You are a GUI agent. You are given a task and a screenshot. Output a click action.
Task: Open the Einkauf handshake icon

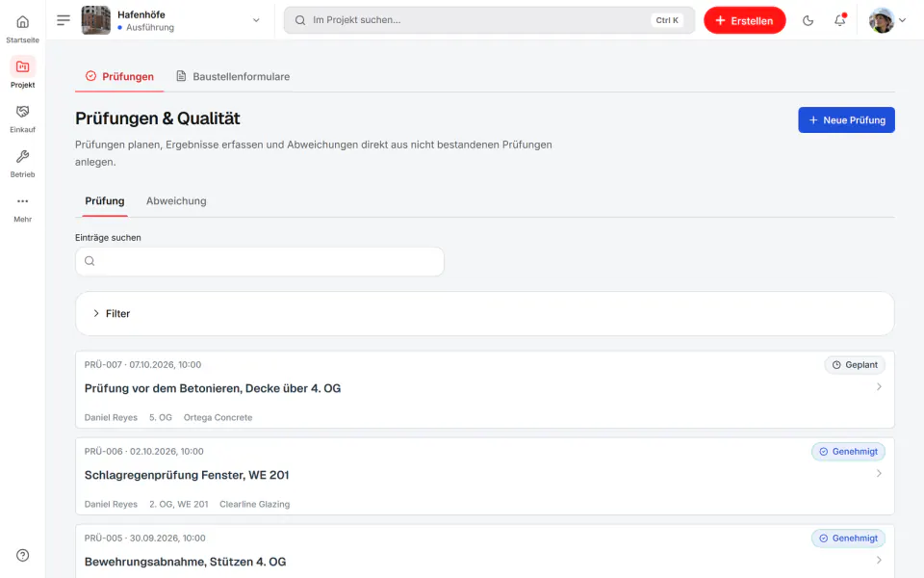(x=22, y=112)
